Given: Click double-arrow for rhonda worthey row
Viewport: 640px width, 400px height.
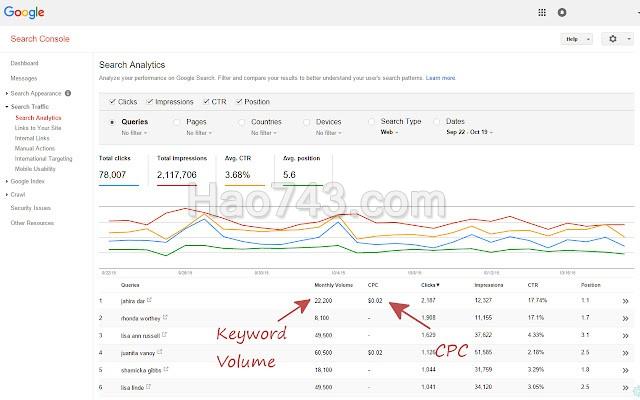Looking at the screenshot, I should pyautogui.click(x=625, y=318).
